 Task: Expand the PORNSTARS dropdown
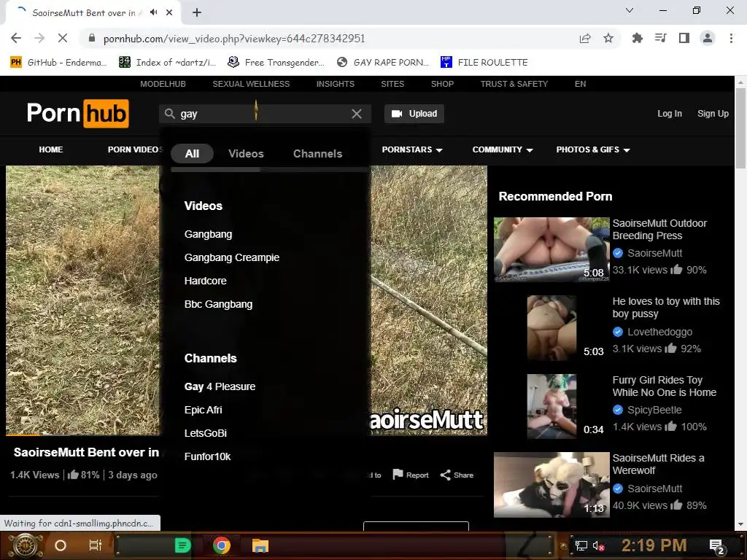coord(412,149)
